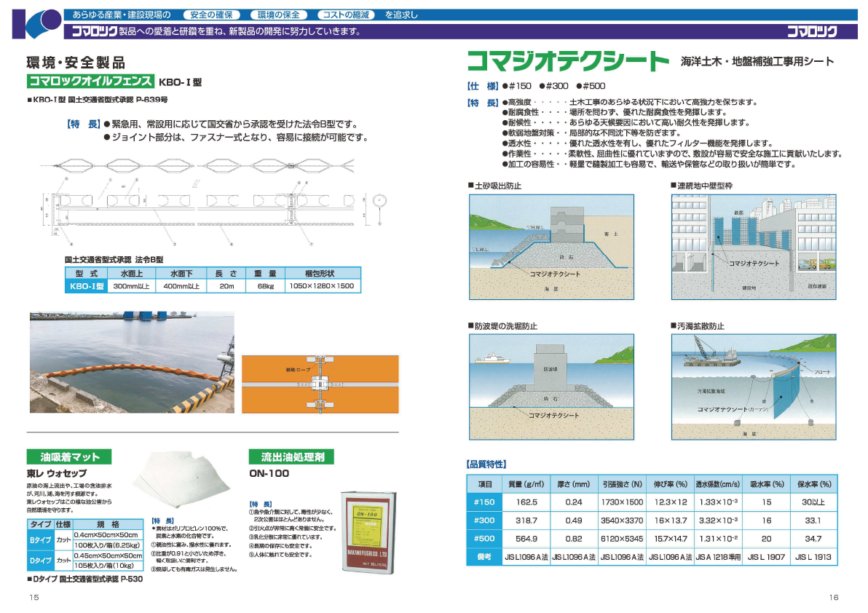This screenshot has height=613, width=868.
Task: Click the 564.9 mass value
Action: click(x=526, y=538)
